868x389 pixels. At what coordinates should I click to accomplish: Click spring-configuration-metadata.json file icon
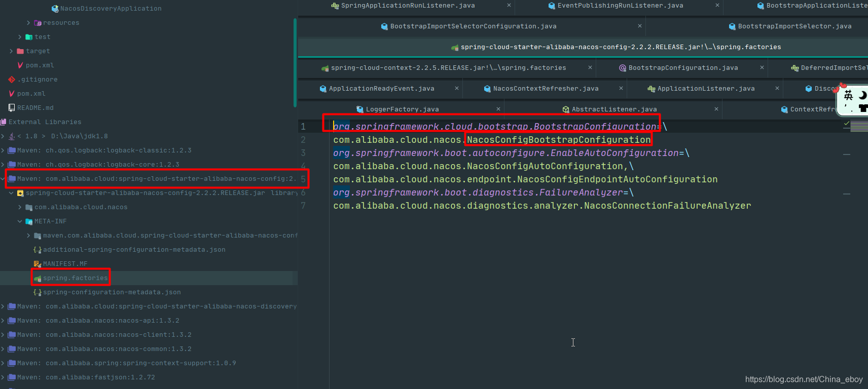[38, 292]
